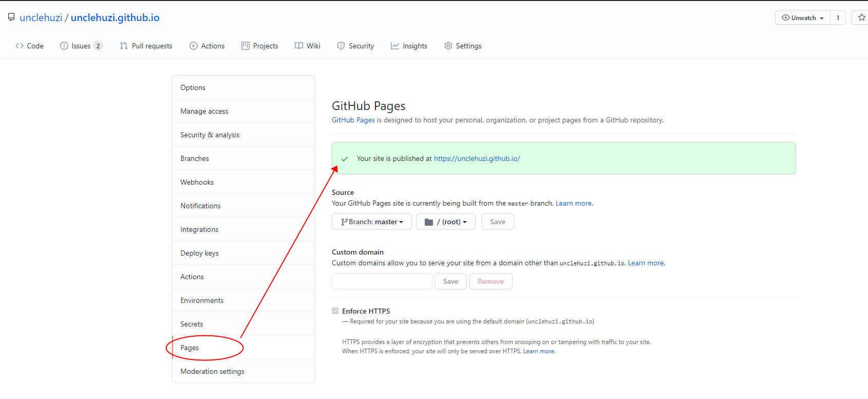The height and width of the screenshot is (399, 868).
Task: Go to the Insights tab
Action: pyautogui.click(x=409, y=46)
